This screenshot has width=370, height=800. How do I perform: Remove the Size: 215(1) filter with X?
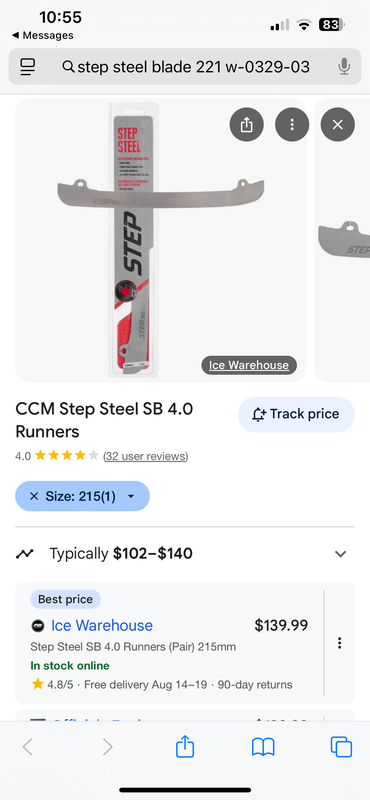point(34,496)
